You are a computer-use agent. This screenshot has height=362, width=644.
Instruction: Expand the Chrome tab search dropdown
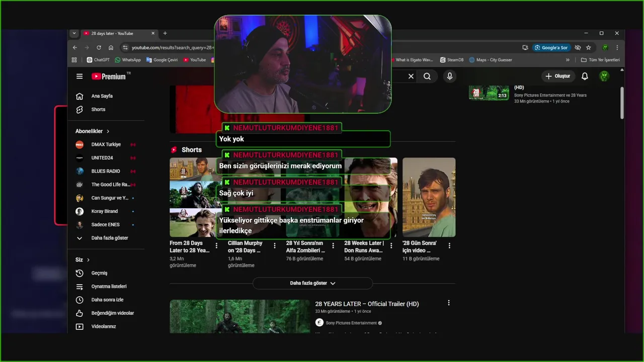pos(74,33)
